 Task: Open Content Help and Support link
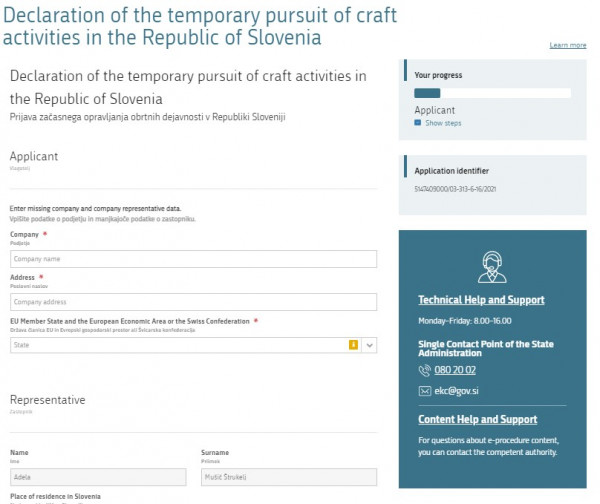coord(478,419)
